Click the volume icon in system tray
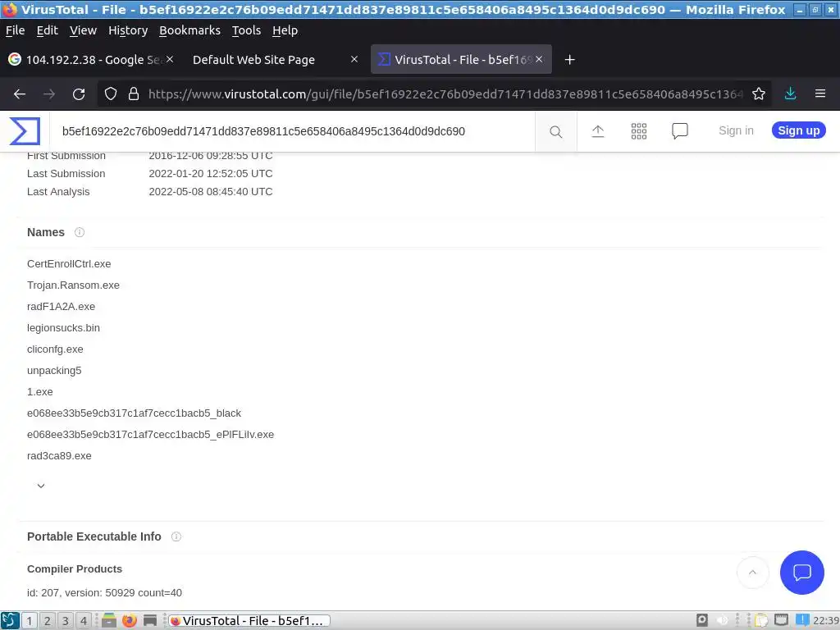This screenshot has width=840, height=630. 722,620
